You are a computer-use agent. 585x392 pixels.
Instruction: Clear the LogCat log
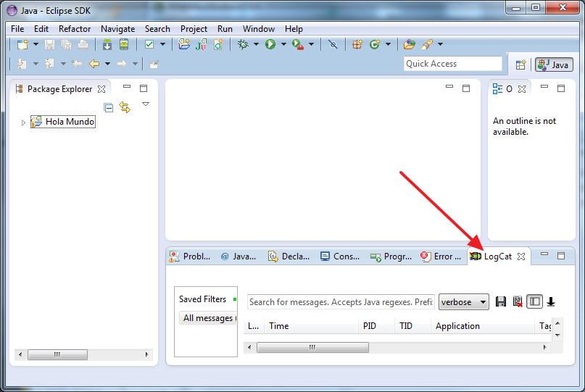click(x=518, y=302)
